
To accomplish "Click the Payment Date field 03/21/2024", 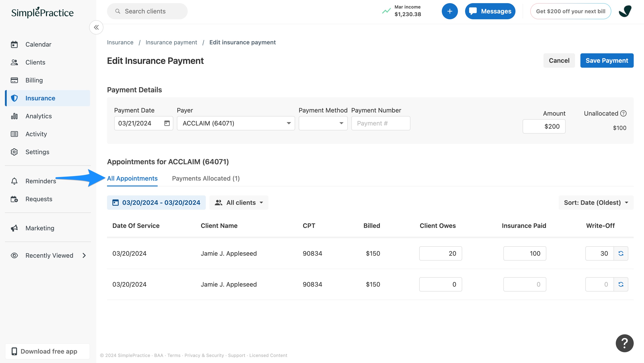I will 144,123.
